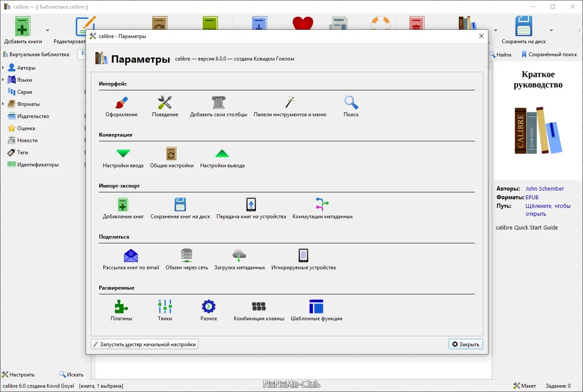Open Игнорируемые устройства settings
This screenshot has width=583, height=392.
(303, 260)
